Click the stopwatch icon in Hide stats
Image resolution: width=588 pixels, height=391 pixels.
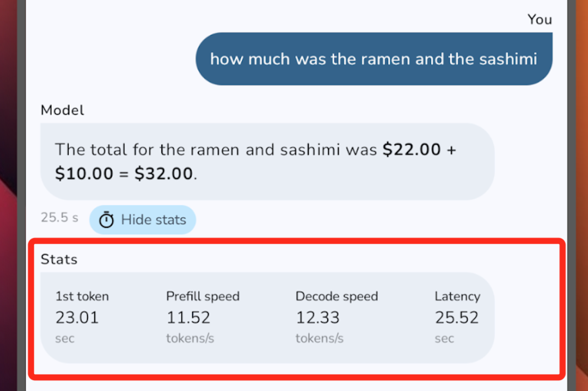tap(107, 220)
